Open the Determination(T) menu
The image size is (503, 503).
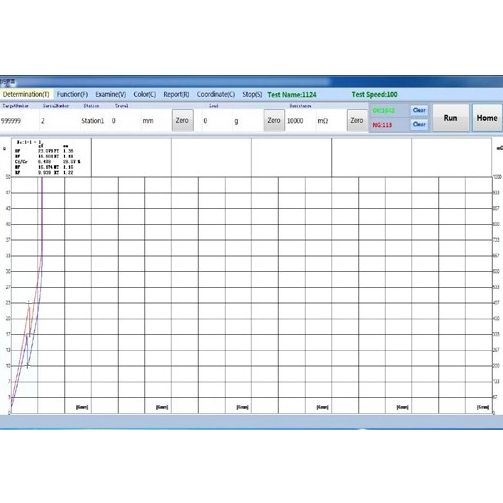pos(26,94)
